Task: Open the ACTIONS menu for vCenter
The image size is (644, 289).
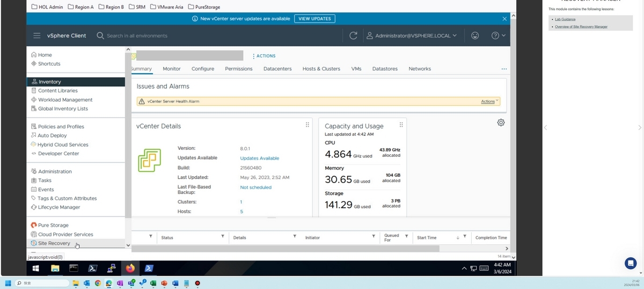Action: click(x=264, y=56)
